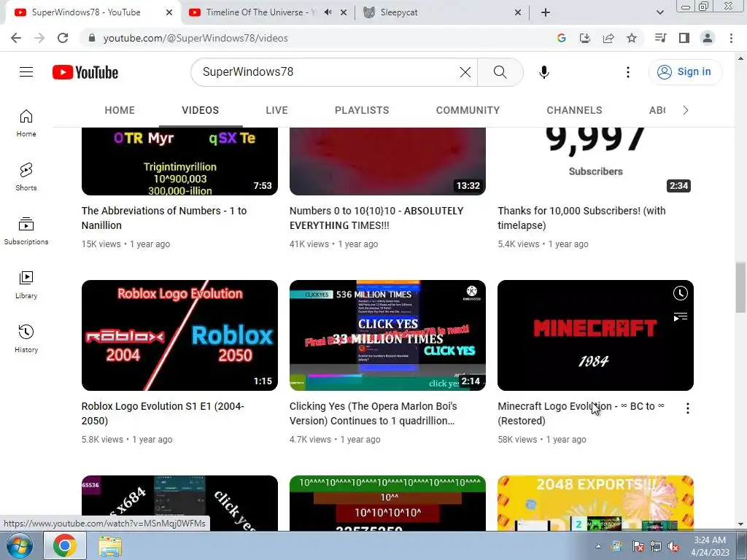Show hidden system tray icons
747x560 pixels.
coord(598,546)
